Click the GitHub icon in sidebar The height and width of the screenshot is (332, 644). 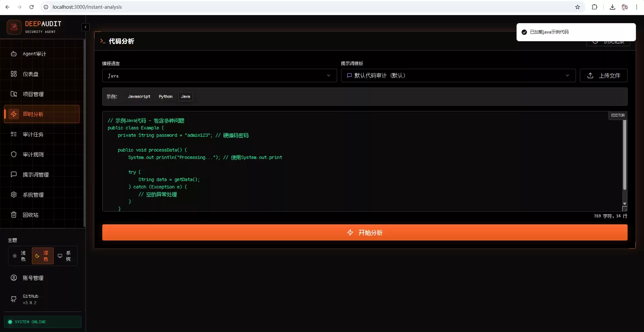[14, 299]
